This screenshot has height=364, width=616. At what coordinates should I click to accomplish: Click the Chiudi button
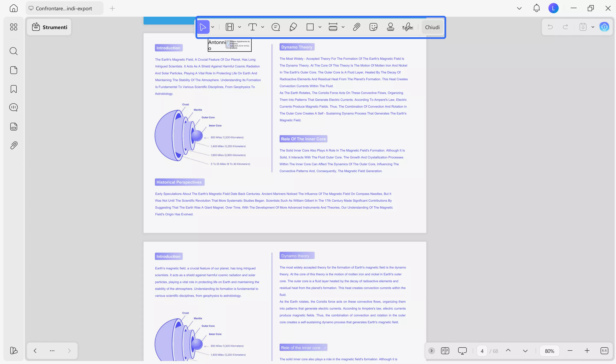432,27
